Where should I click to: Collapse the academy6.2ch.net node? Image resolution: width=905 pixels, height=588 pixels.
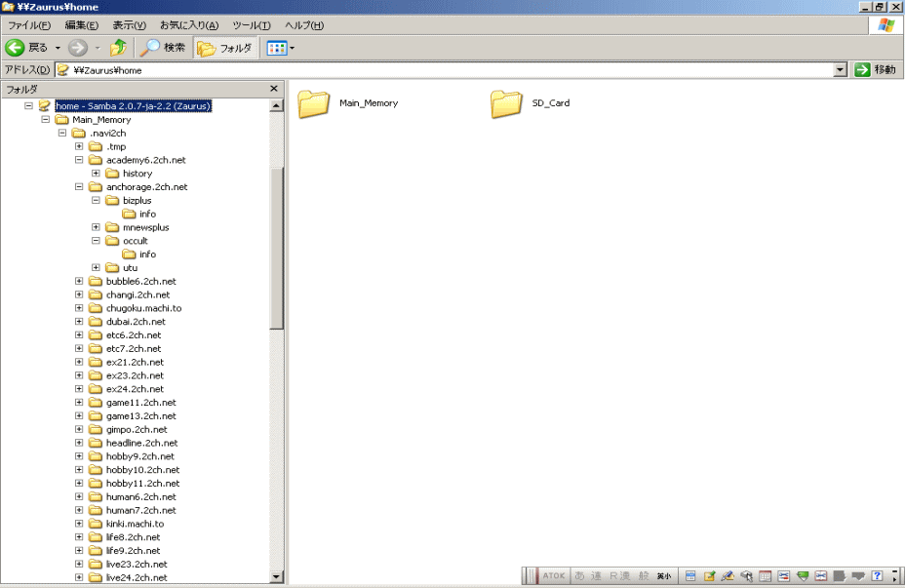[79, 160]
